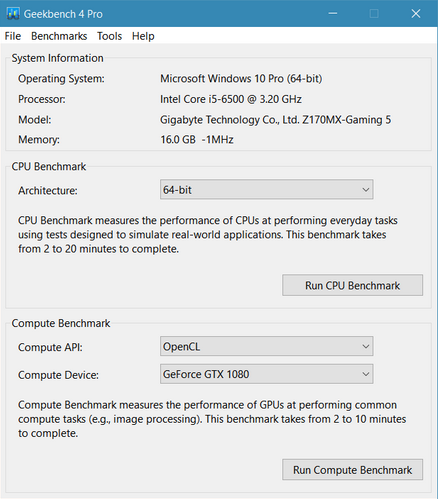This screenshot has width=438, height=499.
Task: Select the Intel Core i5-6500 processor text
Action: pyautogui.click(x=231, y=99)
